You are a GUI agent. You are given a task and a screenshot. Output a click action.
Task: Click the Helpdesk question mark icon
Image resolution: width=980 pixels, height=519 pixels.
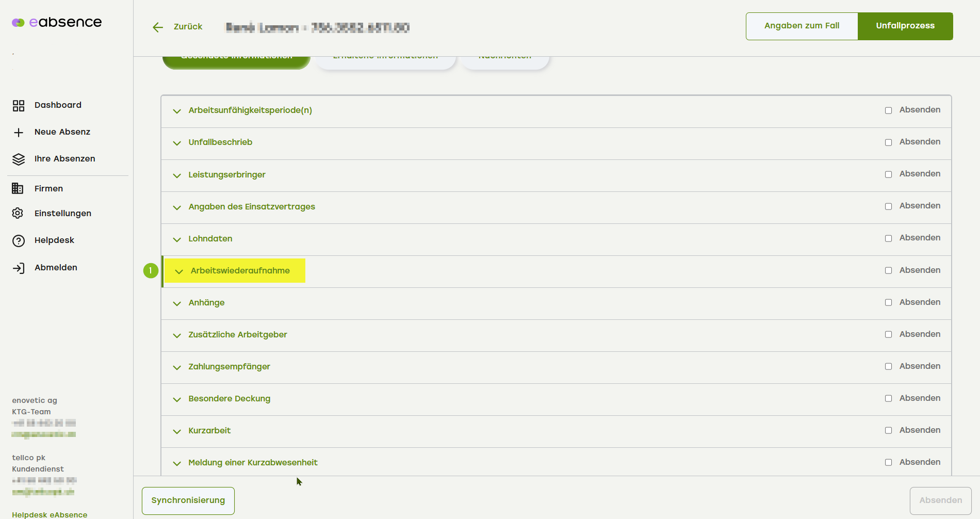pyautogui.click(x=19, y=241)
